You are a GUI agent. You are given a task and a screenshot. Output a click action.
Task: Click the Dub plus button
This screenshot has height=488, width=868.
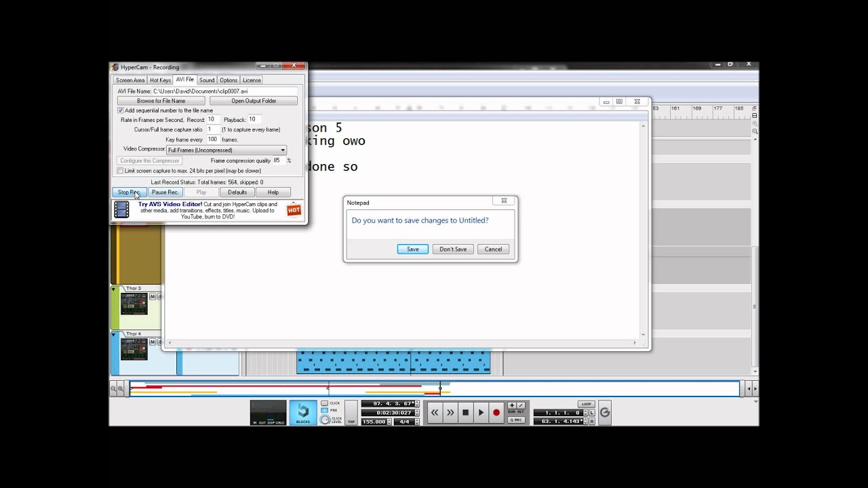click(512, 405)
